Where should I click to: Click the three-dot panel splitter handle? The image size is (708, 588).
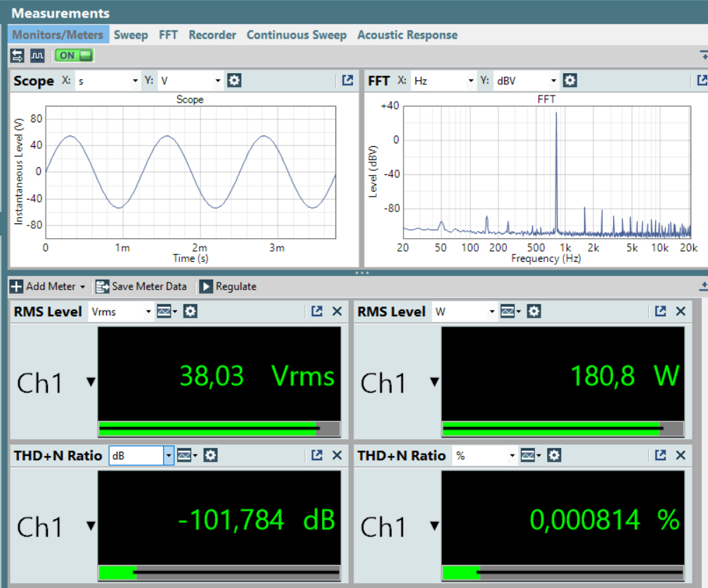(362, 273)
